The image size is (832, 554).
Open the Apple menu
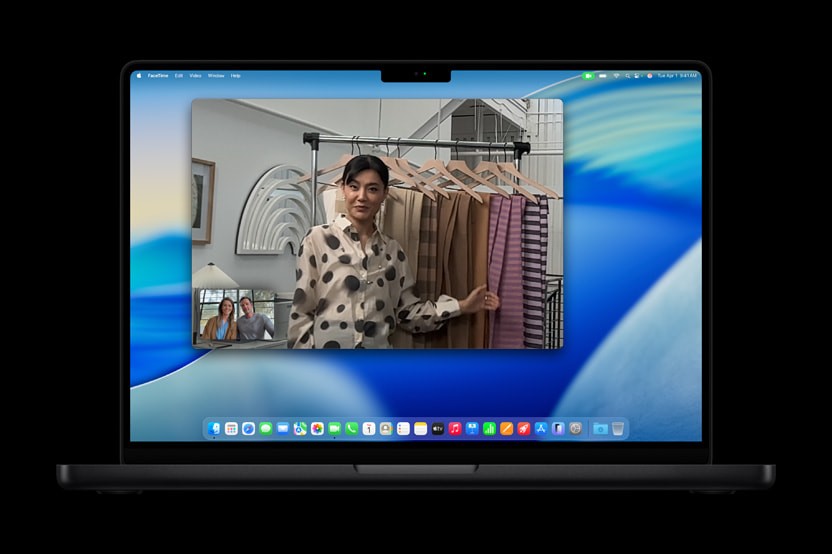pos(140,76)
